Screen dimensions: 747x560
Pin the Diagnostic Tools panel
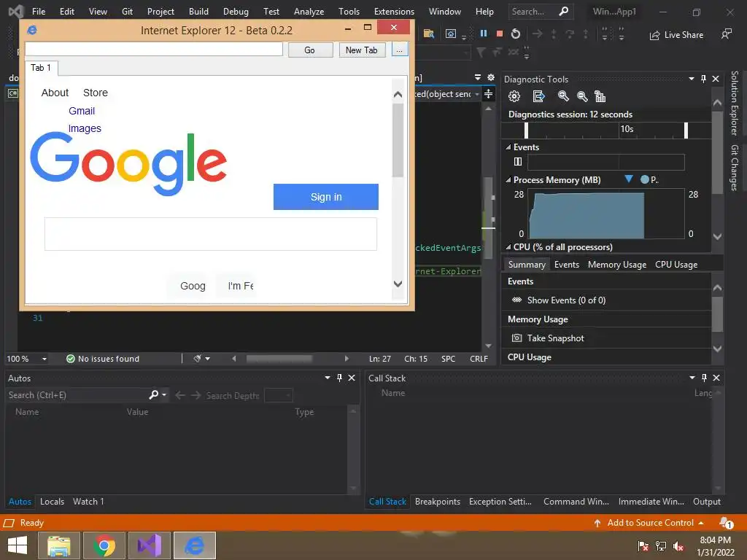pyautogui.click(x=704, y=79)
